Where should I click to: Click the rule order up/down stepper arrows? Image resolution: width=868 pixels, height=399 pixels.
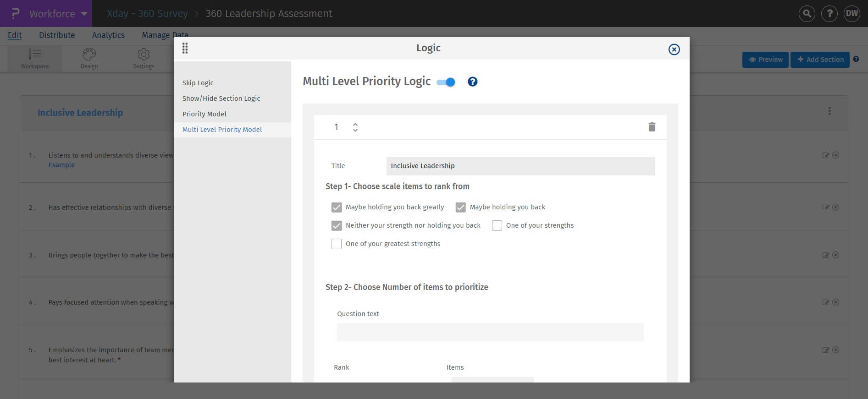pos(355,127)
